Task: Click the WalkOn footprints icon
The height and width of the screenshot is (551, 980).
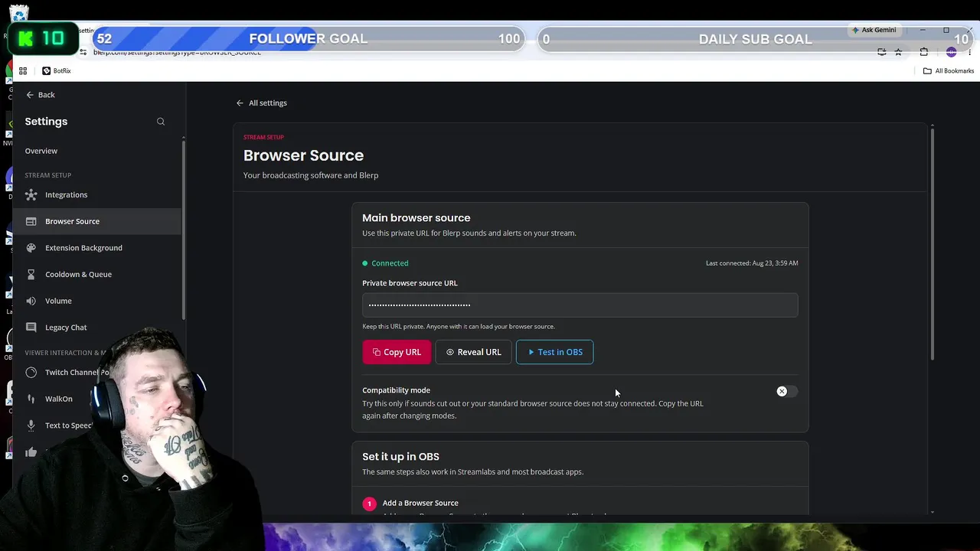Action: pos(31,399)
